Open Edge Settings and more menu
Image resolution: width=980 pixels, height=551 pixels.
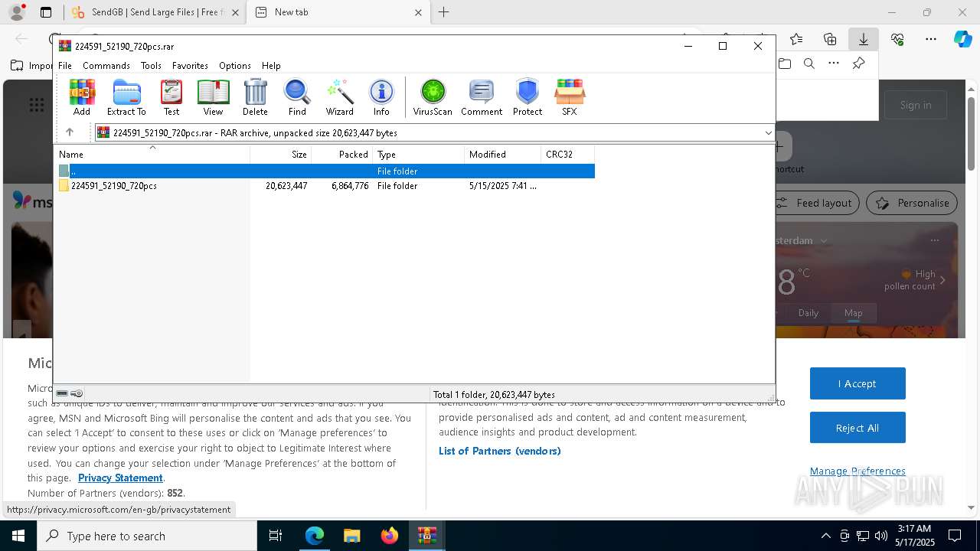931,39
